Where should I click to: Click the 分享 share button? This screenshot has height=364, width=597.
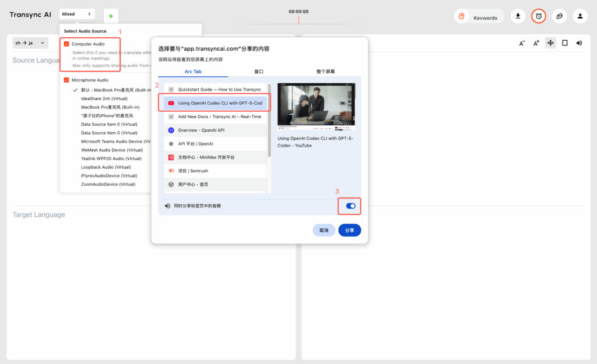point(349,230)
